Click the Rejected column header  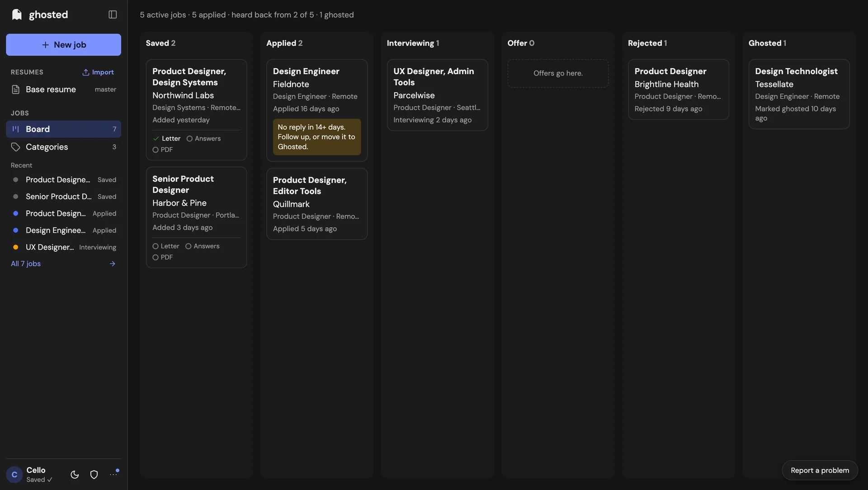[x=647, y=43]
